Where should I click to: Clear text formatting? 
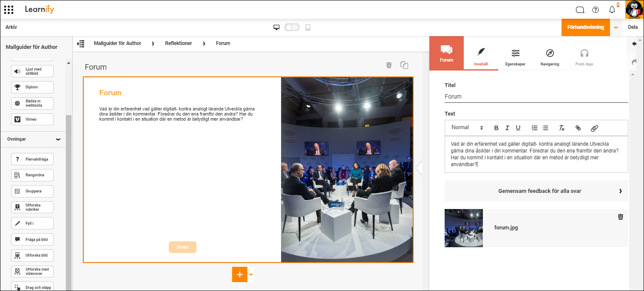tap(562, 128)
